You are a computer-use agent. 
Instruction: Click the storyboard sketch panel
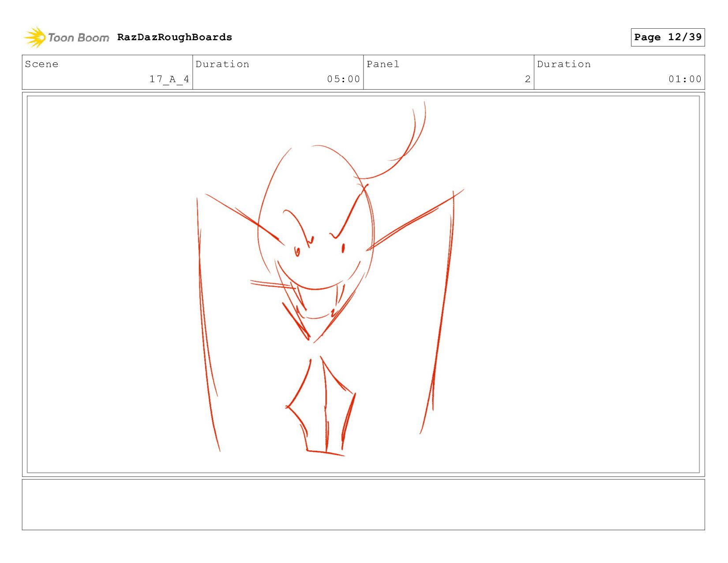(x=363, y=284)
